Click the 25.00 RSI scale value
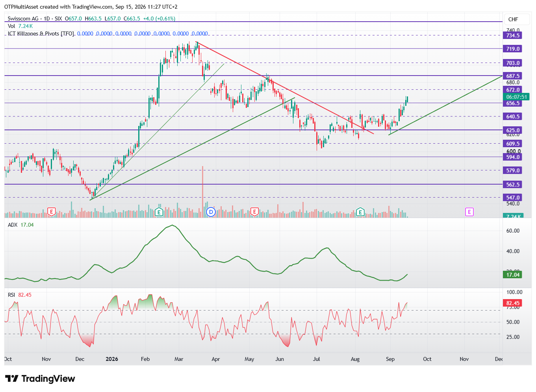Viewport: 536px width, 392px height. 513,337
